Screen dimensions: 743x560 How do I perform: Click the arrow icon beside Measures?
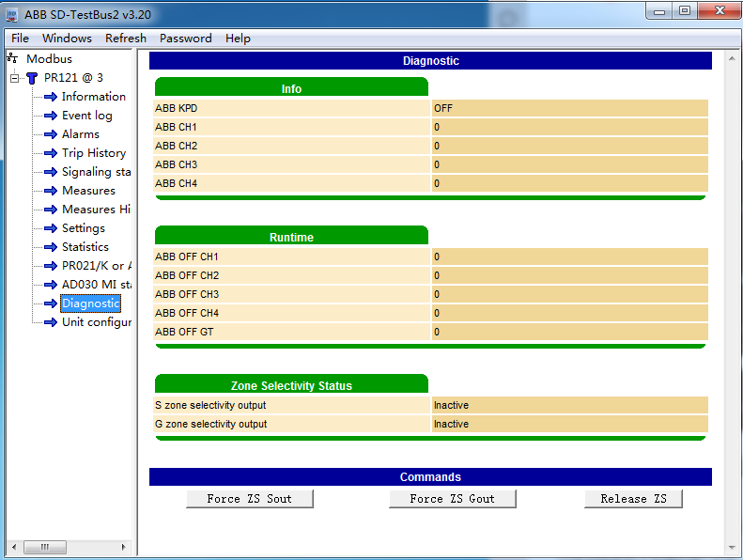(x=51, y=191)
